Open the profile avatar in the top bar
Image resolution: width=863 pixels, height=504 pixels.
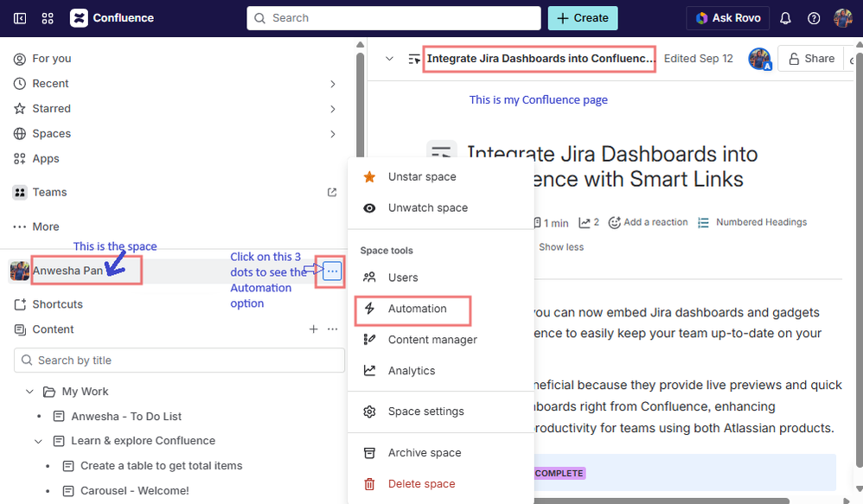tap(842, 18)
